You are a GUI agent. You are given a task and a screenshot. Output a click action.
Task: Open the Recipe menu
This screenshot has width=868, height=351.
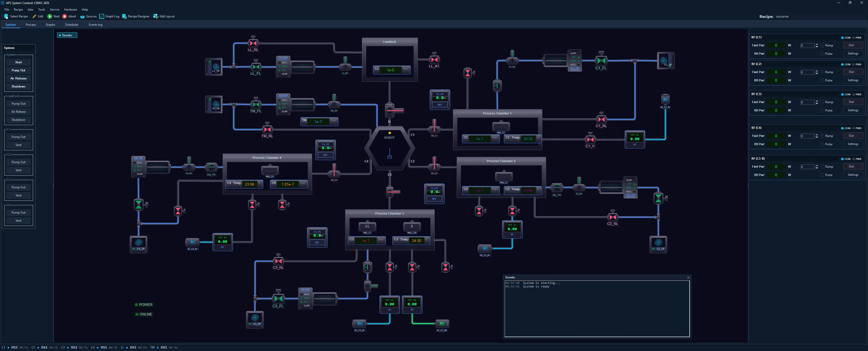coord(18,9)
